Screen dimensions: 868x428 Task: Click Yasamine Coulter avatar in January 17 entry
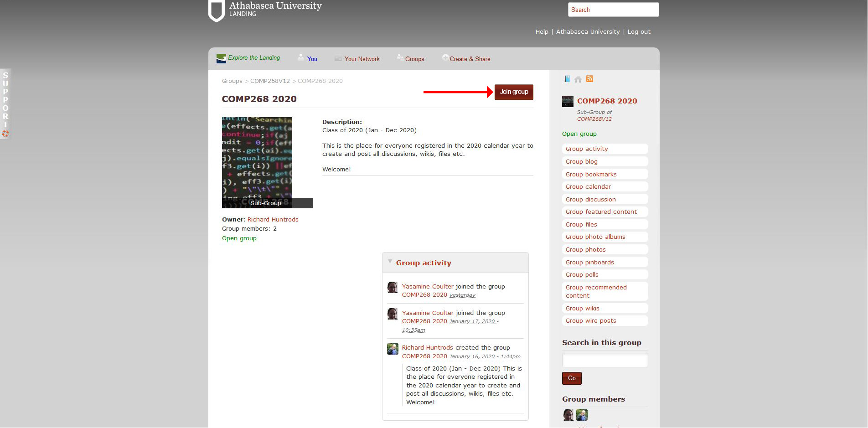(393, 314)
